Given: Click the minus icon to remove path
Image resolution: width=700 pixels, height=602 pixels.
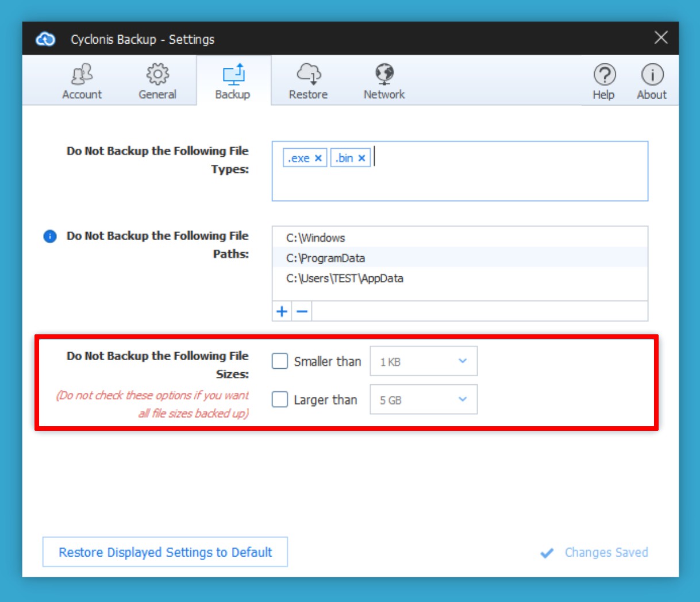Looking at the screenshot, I should tap(302, 311).
